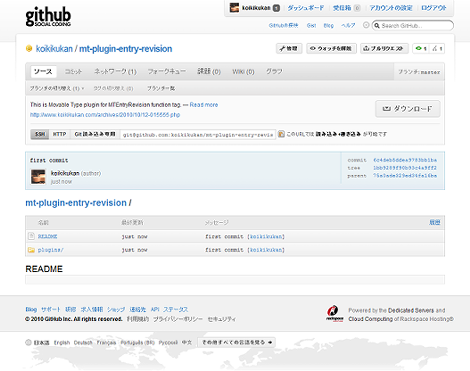The image size is (470, 371).
Task: Switch language to Deutsch in footer
Action: click(83, 343)
